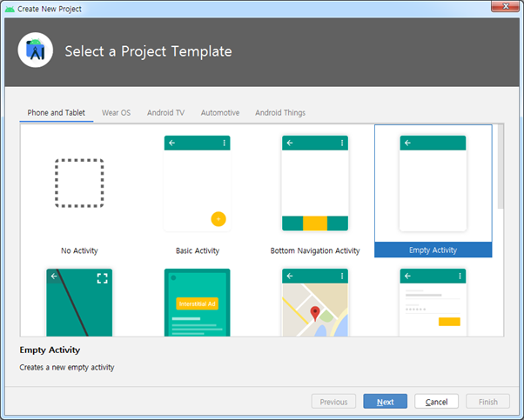Choose the Basic Activity template preview

(x=198, y=183)
